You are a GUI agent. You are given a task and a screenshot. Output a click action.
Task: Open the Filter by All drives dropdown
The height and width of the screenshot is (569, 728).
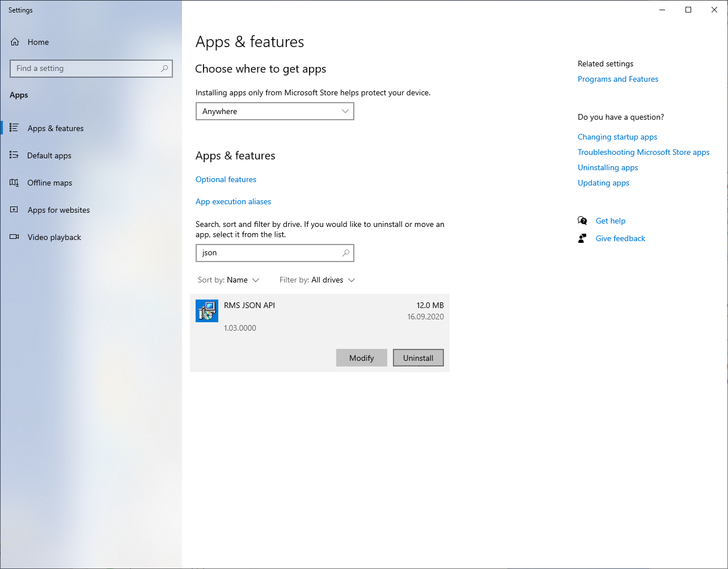tap(318, 280)
